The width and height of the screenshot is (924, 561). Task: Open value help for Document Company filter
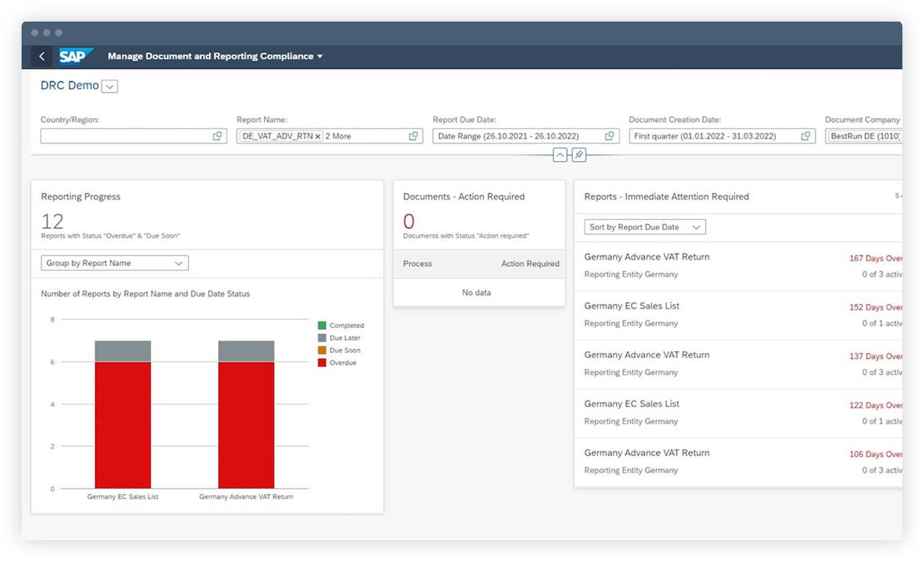tap(897, 135)
